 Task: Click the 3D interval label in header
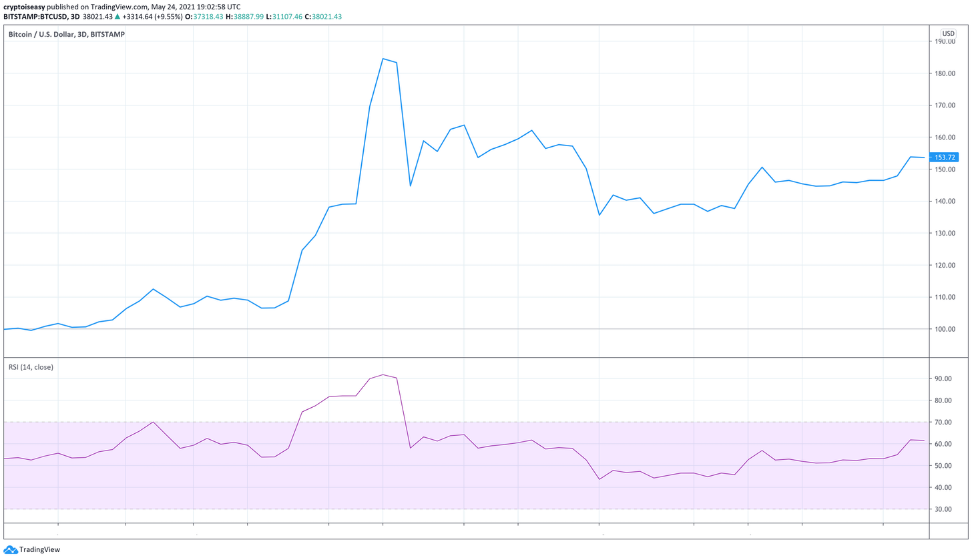[x=75, y=17]
